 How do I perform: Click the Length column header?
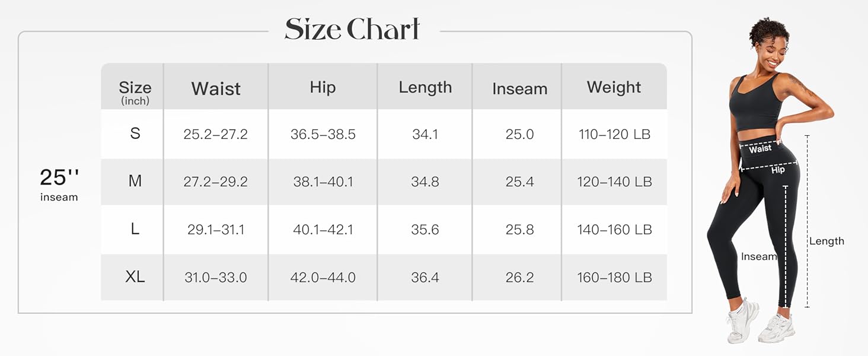click(x=425, y=87)
